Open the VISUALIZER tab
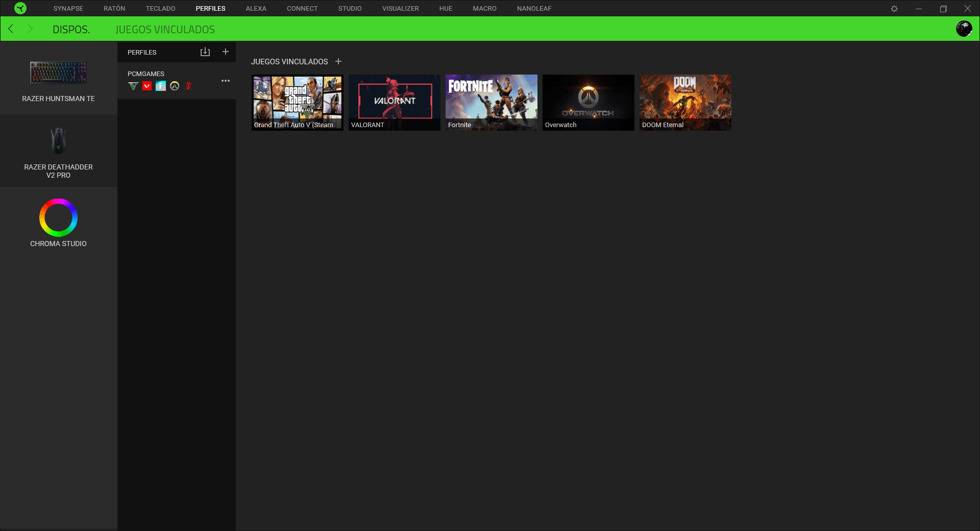The width and height of the screenshot is (980, 531). click(400, 9)
